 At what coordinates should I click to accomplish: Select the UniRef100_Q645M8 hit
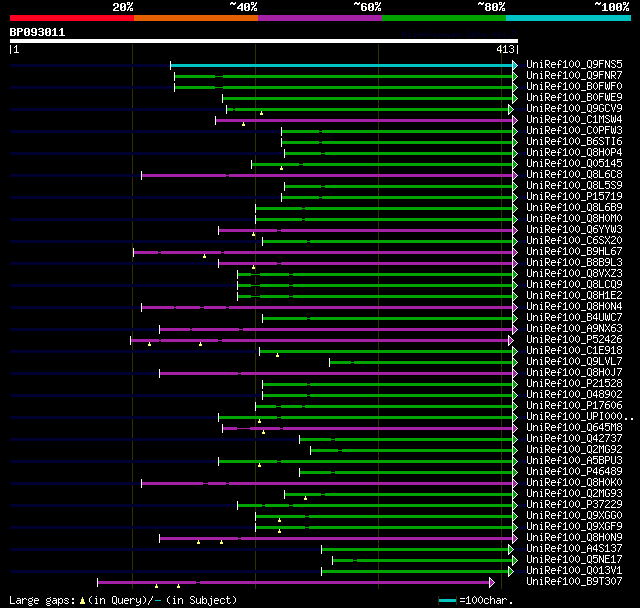[x=574, y=428]
